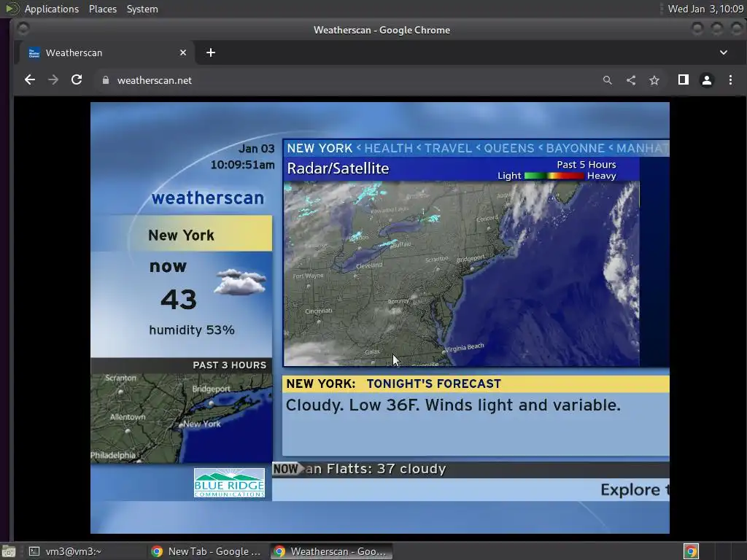Click the NOW ticker label

tap(286, 469)
